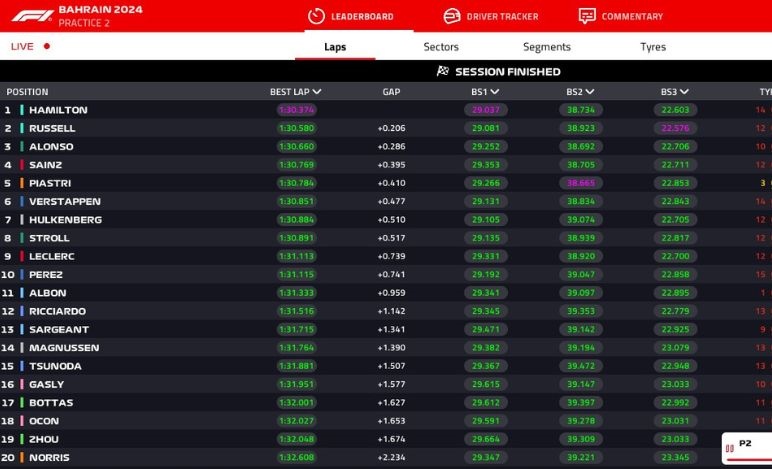
Task: Select the Verstappen row
Action: pyautogui.click(x=64, y=202)
